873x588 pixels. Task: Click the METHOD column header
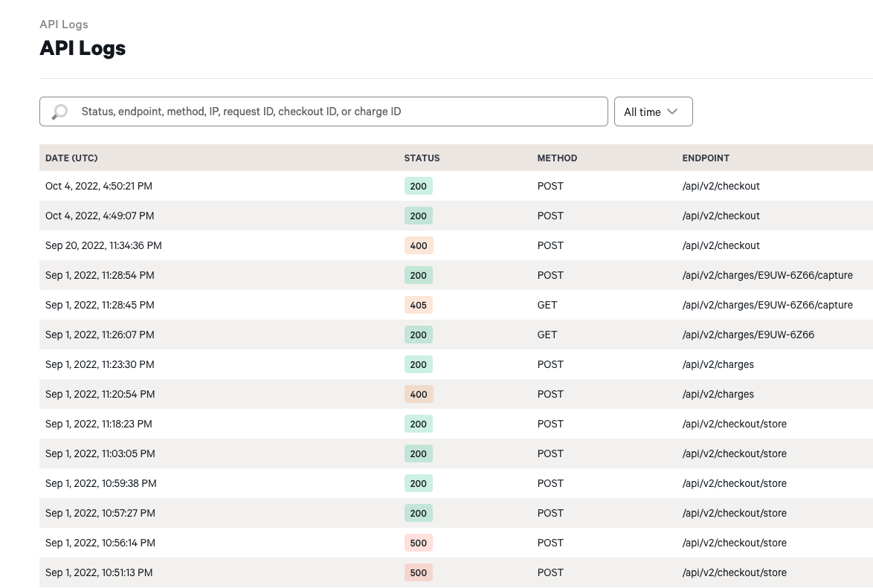tap(557, 158)
